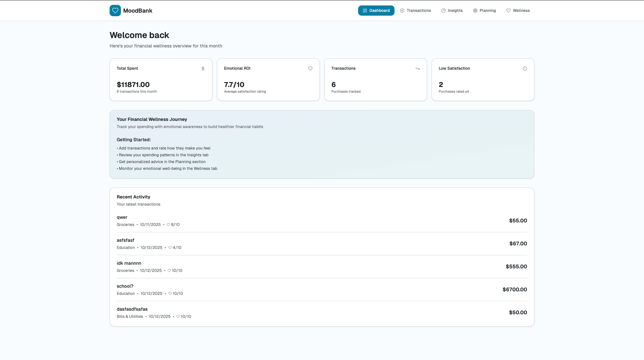The image size is (644, 360).
Task: Open the Dashboard tab
Action: (376, 11)
